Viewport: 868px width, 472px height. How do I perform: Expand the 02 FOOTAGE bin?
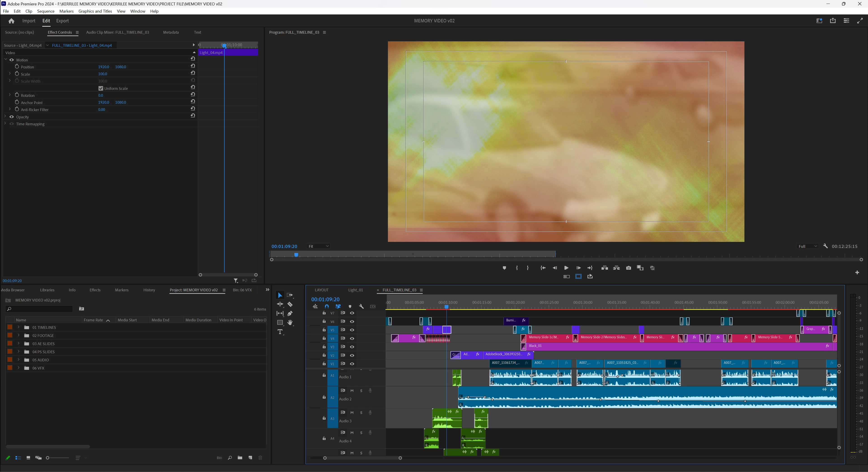click(x=19, y=336)
